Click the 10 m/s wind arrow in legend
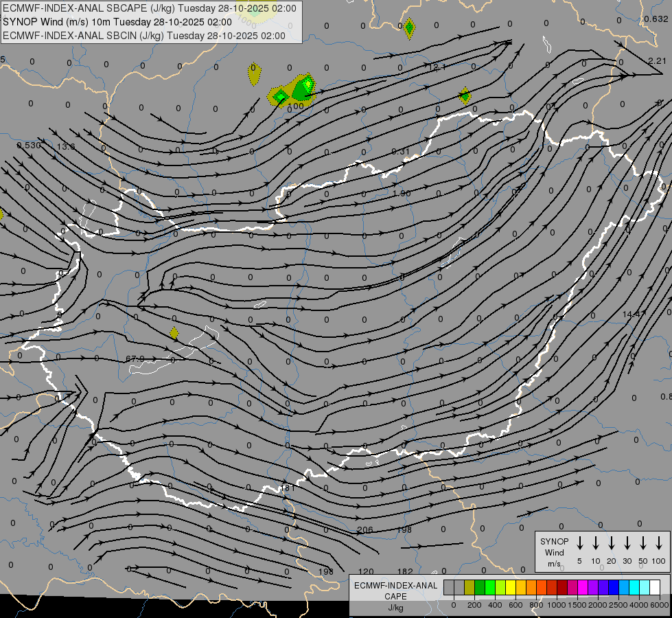Screen dimensions: 672x618 [x=596, y=543]
